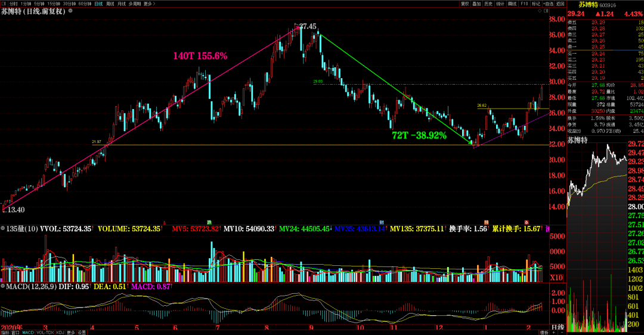Open 历史 history

click(x=488, y=4)
